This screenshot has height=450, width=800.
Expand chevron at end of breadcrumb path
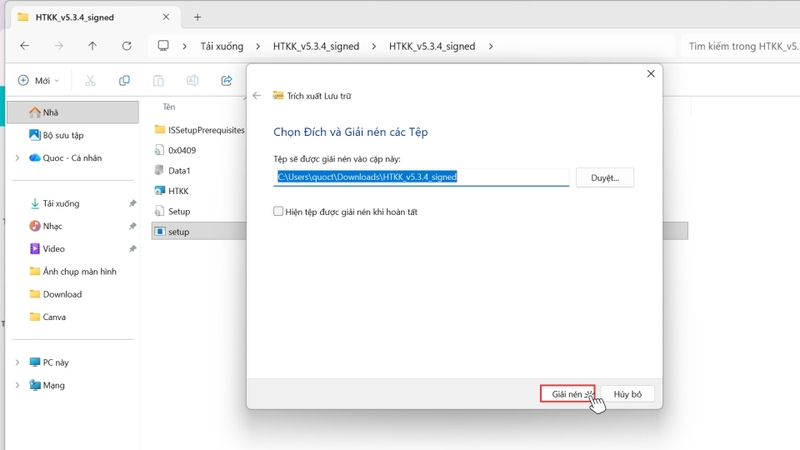point(491,46)
